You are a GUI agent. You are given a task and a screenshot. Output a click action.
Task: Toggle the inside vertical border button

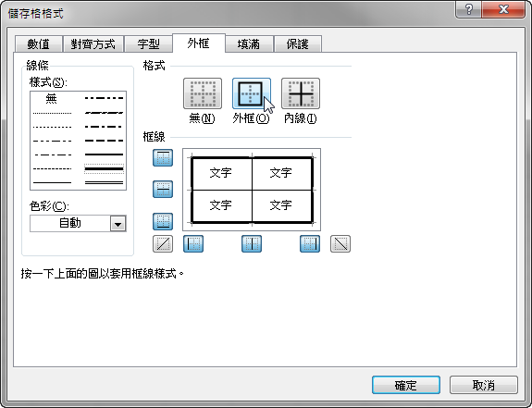click(252, 244)
